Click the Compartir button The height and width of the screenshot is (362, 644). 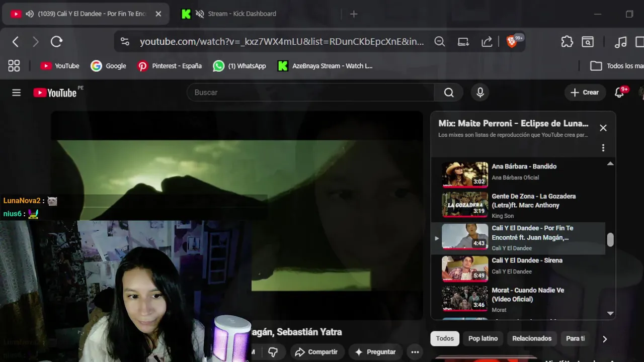coord(317,352)
